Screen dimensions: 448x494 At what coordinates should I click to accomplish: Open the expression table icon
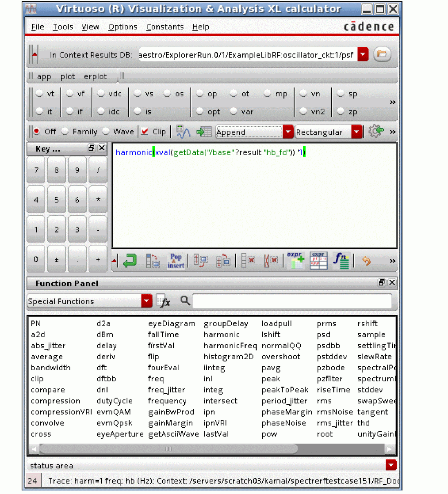pyautogui.click(x=318, y=261)
